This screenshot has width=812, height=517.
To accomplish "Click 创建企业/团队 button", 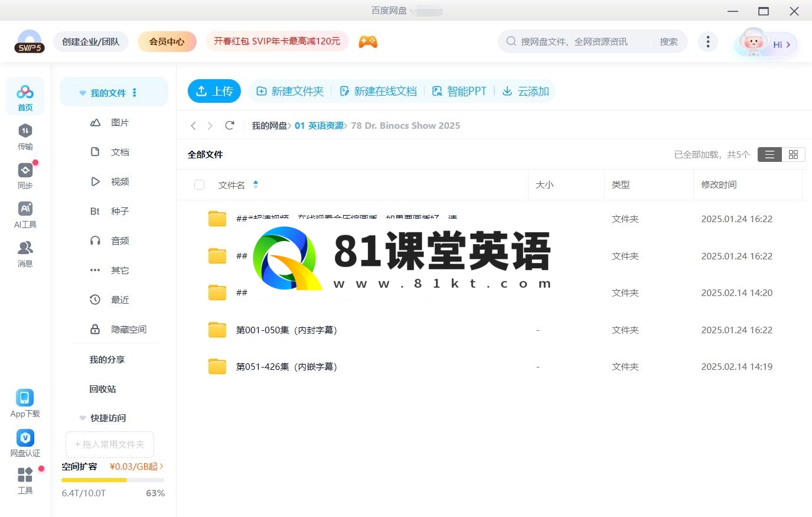I will pyautogui.click(x=91, y=41).
